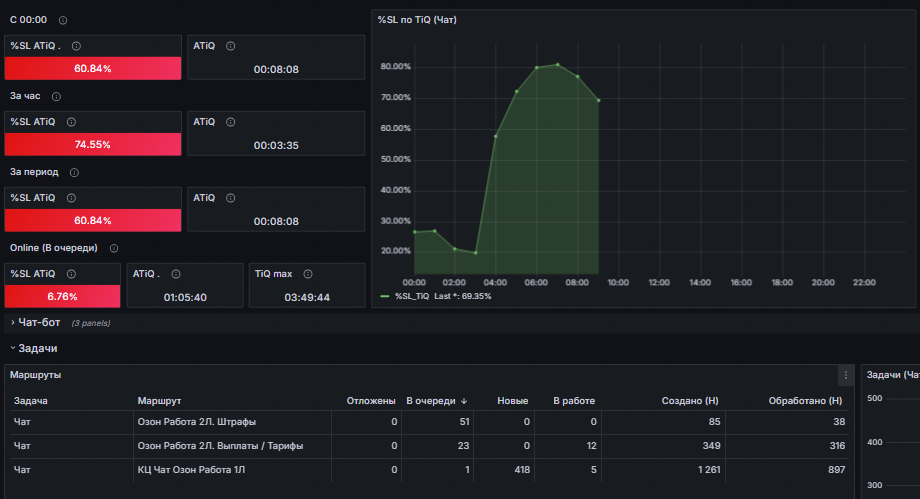Toggle the %SL_TiQ legend series
Viewport: 920px width, 499px height.
click(412, 296)
